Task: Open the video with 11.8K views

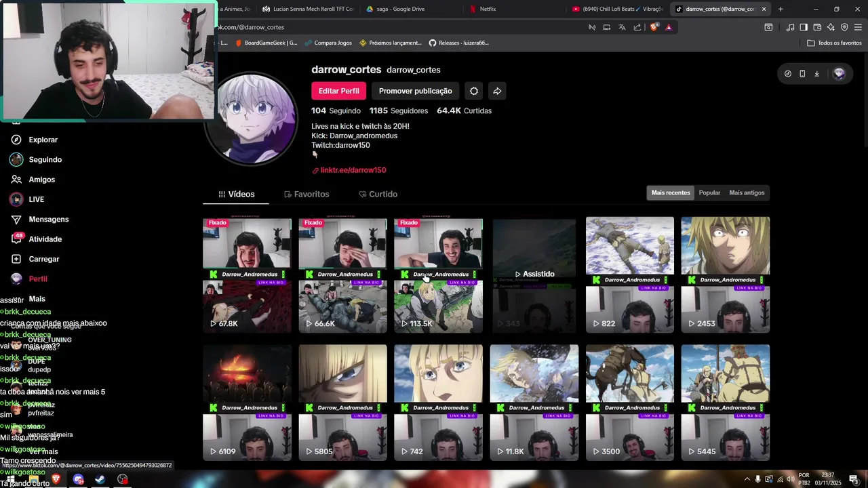Action: point(534,403)
